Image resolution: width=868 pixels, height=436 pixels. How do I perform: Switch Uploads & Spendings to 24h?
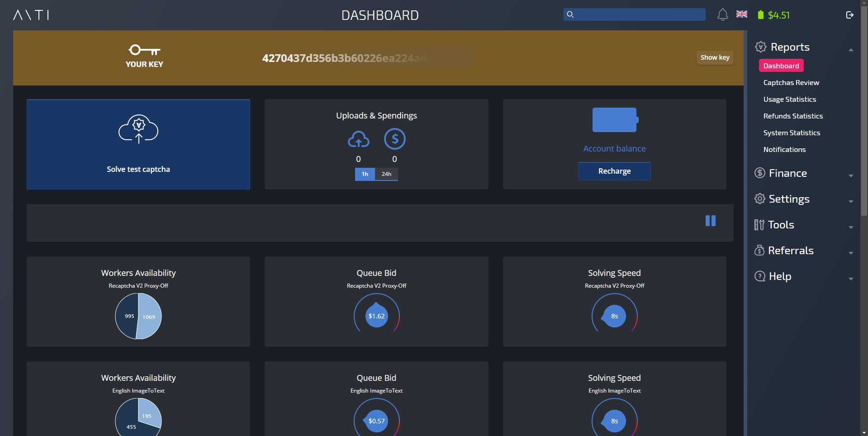tap(386, 174)
